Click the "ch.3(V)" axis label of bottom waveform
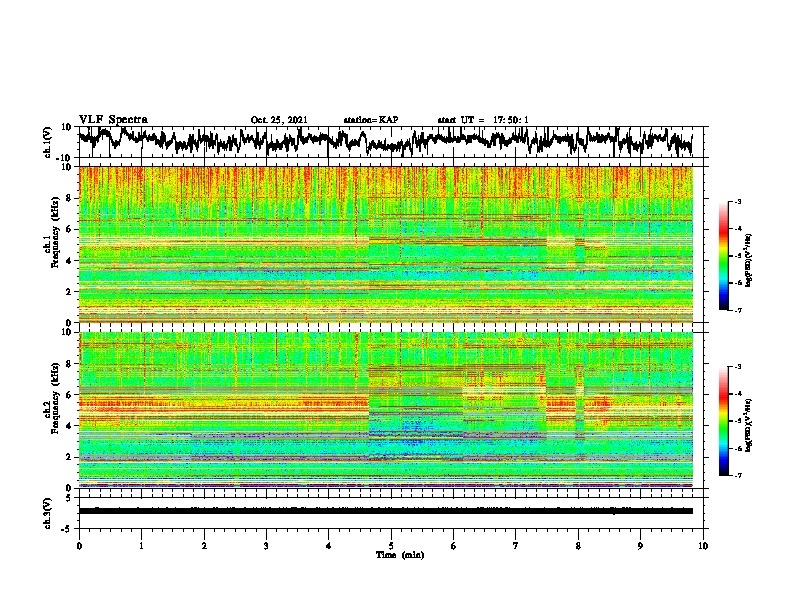The height and width of the screenshot is (612, 792). tap(48, 513)
